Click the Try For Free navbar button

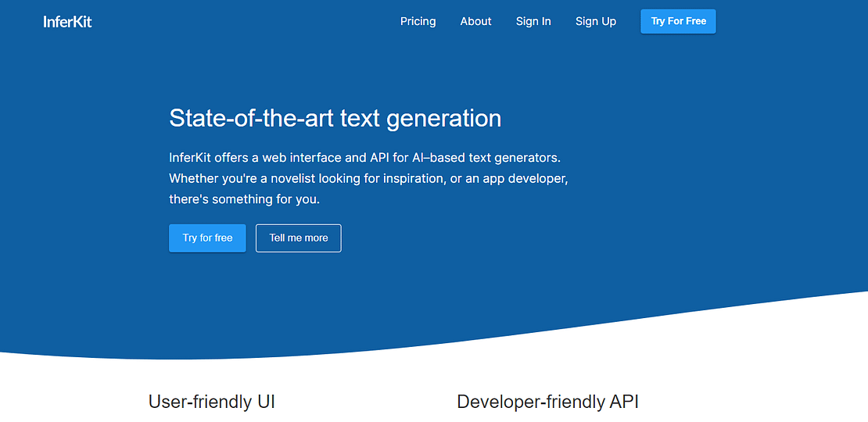click(678, 22)
